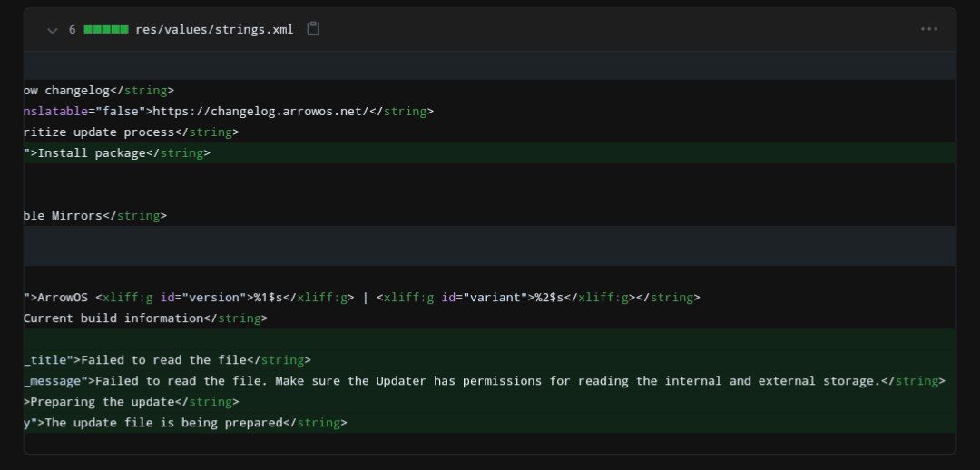This screenshot has width=980, height=470.
Task: Expand the hidden lines bar above changelog
Action: (x=489, y=65)
